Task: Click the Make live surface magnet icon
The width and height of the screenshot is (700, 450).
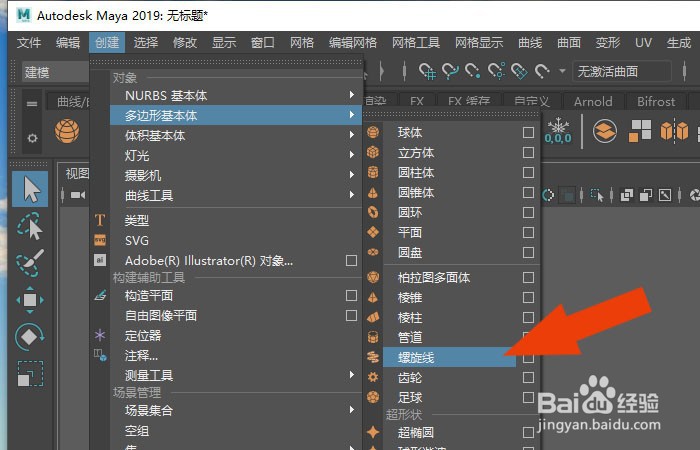Action: pos(542,71)
